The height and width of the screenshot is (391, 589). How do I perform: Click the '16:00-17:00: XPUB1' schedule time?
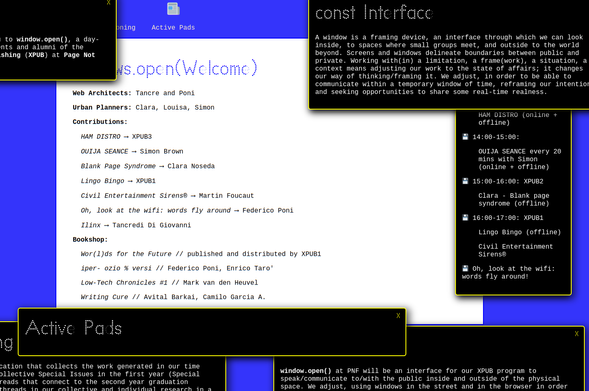click(x=508, y=218)
